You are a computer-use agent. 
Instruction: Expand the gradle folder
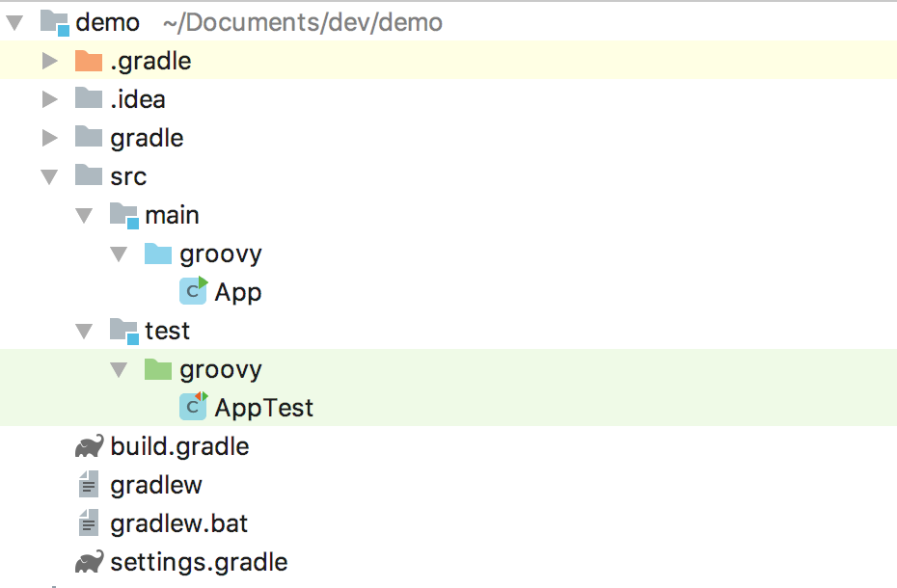(x=50, y=137)
